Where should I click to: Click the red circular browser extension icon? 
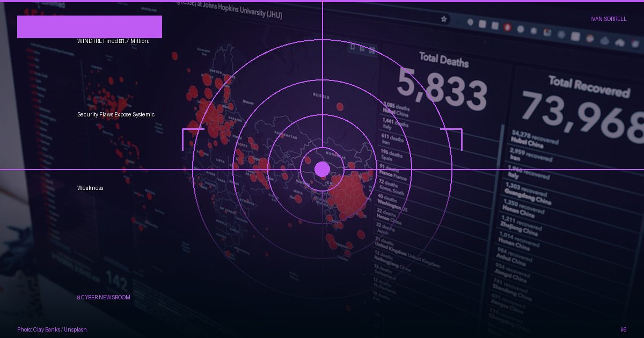(508, 26)
